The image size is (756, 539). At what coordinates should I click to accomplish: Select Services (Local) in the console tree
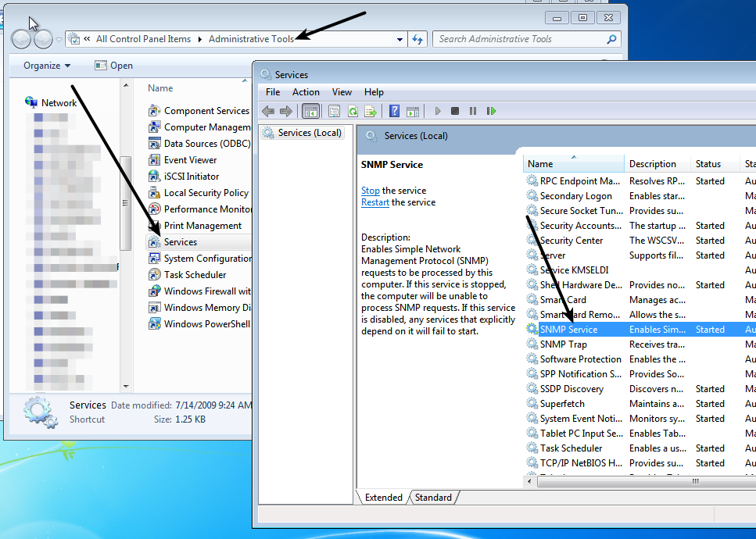310,133
